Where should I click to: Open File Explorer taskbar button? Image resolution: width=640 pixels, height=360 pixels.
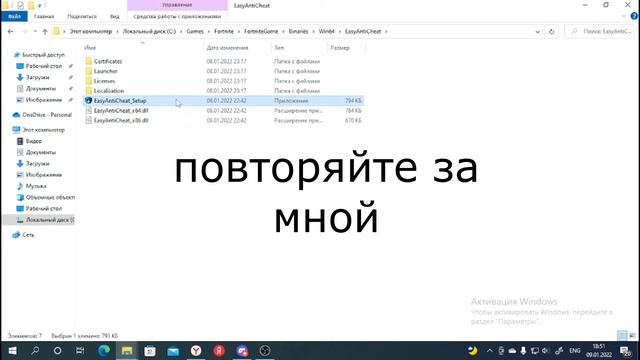tap(127, 351)
